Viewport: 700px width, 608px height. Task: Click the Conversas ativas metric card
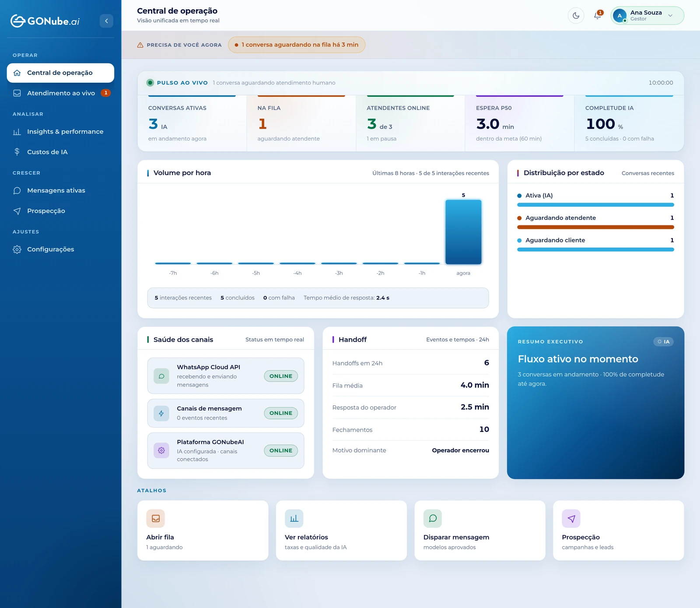point(192,123)
